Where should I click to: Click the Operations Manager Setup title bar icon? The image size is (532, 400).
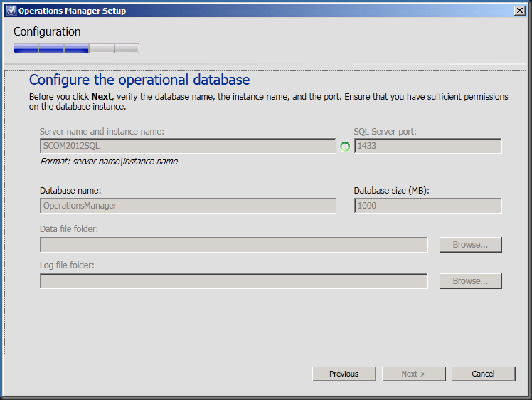click(11, 11)
